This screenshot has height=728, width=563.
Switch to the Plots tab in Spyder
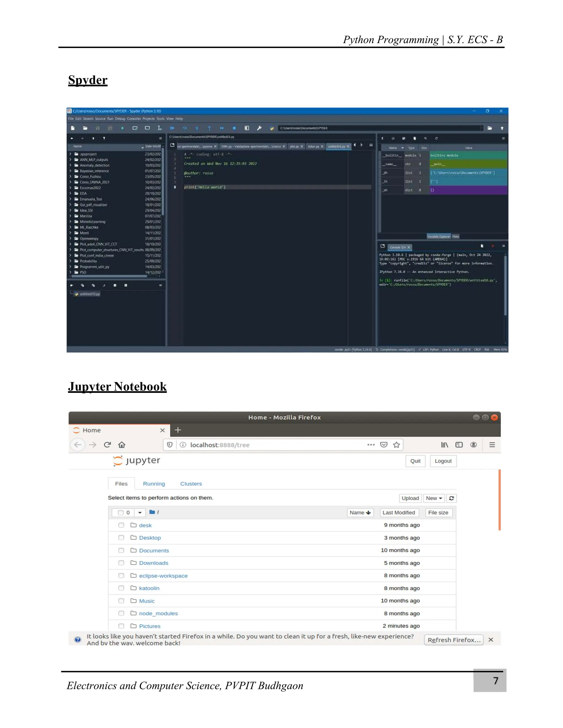(456, 236)
